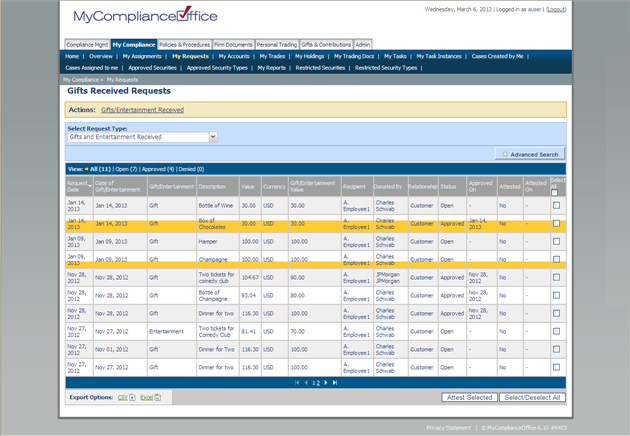Open the Select Request Type dropdown
Screen dimensions: 630x436
click(x=212, y=137)
